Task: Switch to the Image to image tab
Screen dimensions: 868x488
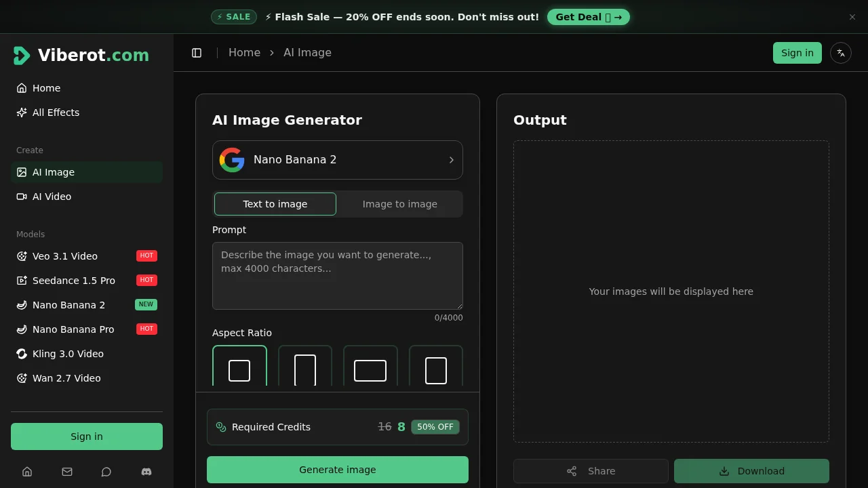Action: click(x=399, y=203)
